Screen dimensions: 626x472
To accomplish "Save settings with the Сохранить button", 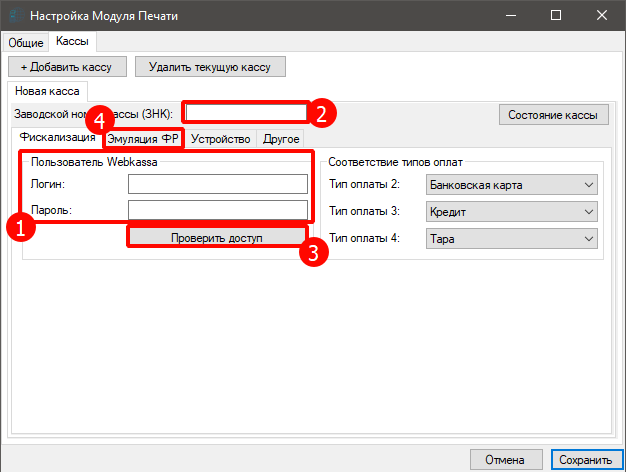I will pyautogui.click(x=586, y=459).
